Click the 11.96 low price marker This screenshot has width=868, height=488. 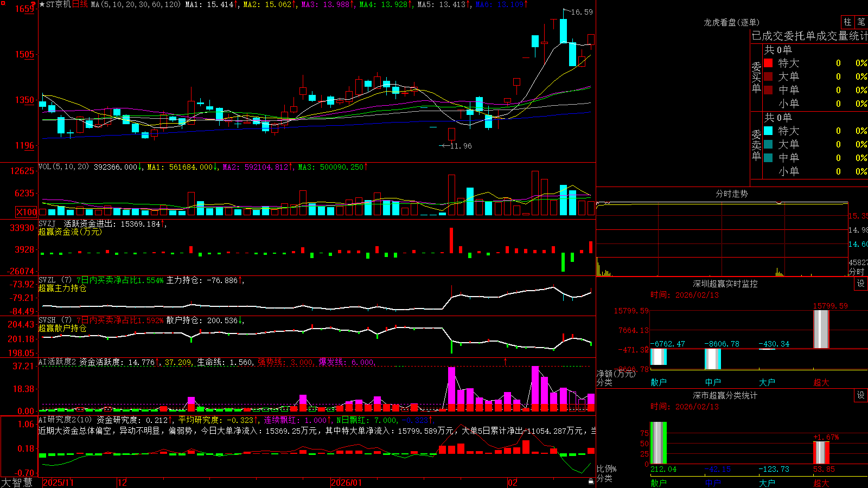pos(461,146)
